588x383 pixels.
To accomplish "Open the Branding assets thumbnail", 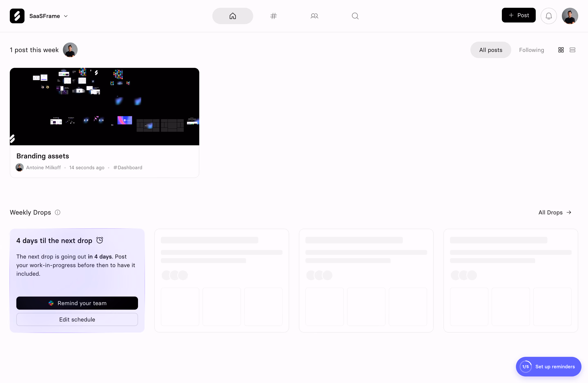I will [x=105, y=106].
